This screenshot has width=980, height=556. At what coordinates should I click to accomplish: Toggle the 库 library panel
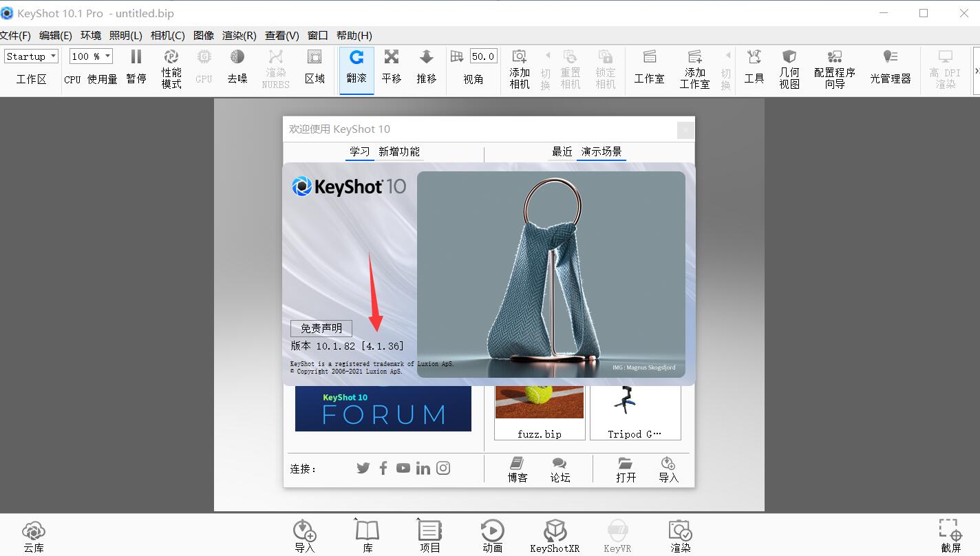coord(367,537)
